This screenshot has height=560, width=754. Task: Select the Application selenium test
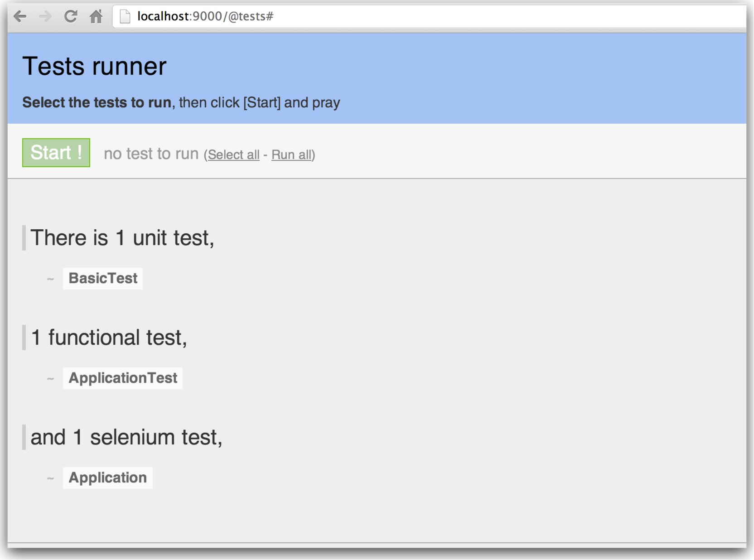(x=108, y=478)
